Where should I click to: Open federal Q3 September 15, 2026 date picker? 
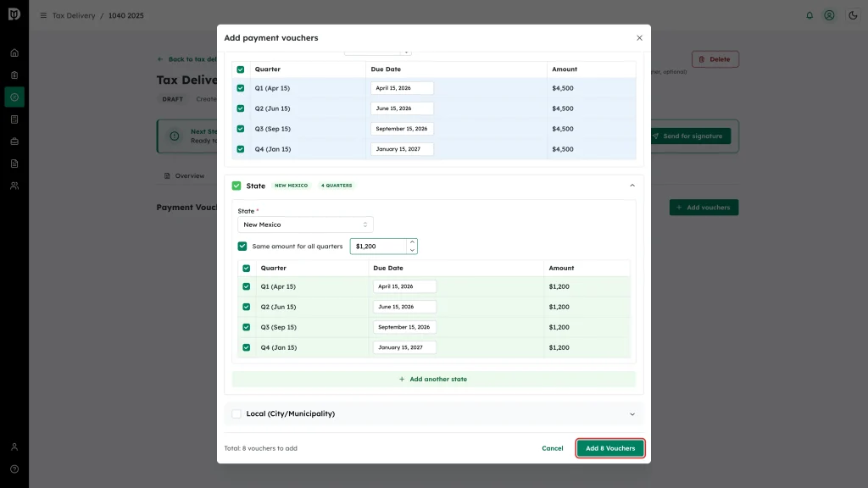(x=402, y=129)
